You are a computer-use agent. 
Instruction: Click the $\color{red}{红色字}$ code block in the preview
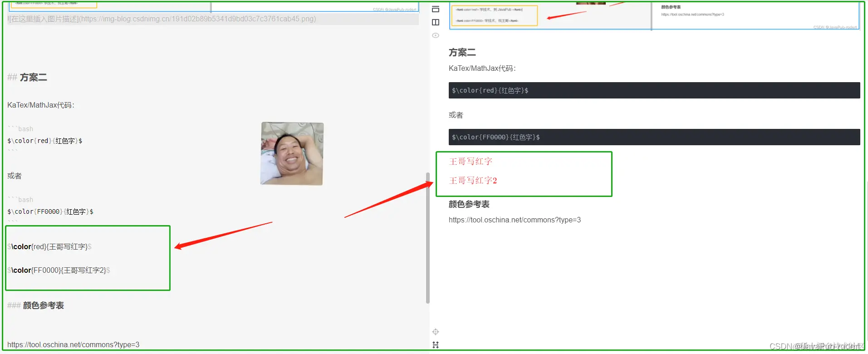[654, 90]
